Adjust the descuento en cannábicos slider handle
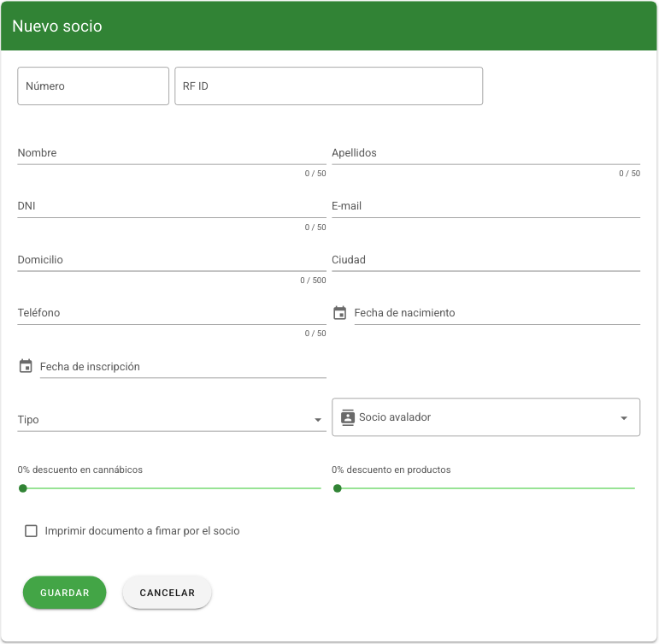Viewport: 659px width, 644px height. [x=23, y=488]
